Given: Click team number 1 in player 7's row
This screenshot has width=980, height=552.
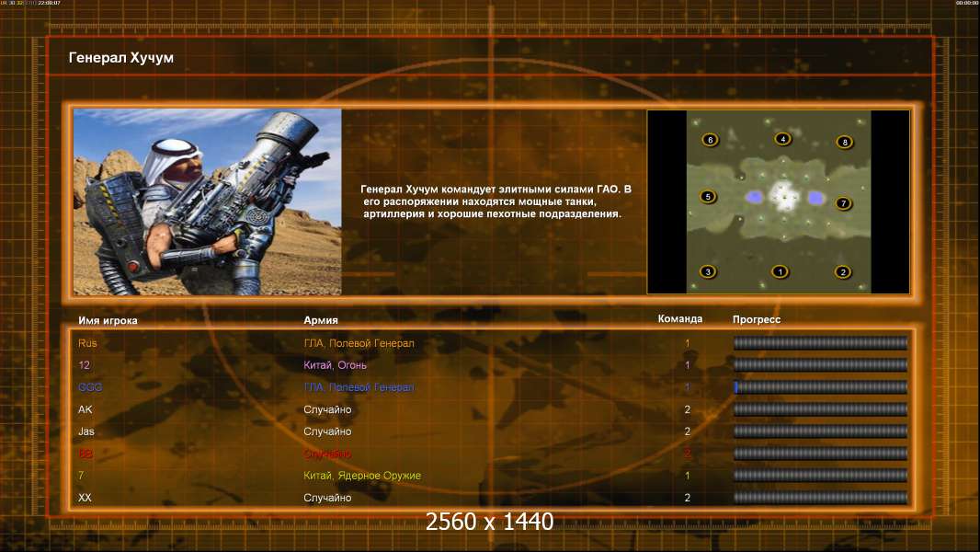Looking at the screenshot, I should click(687, 476).
